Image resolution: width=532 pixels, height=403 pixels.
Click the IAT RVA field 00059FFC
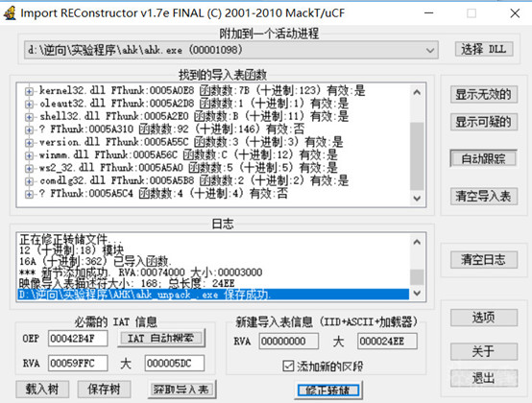point(78,364)
